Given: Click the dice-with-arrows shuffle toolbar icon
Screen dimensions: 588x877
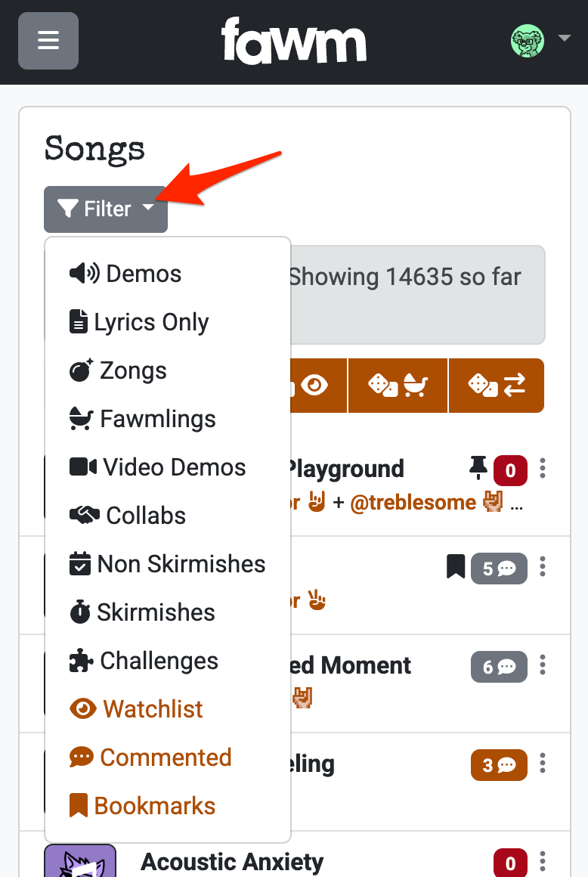Looking at the screenshot, I should (496, 386).
